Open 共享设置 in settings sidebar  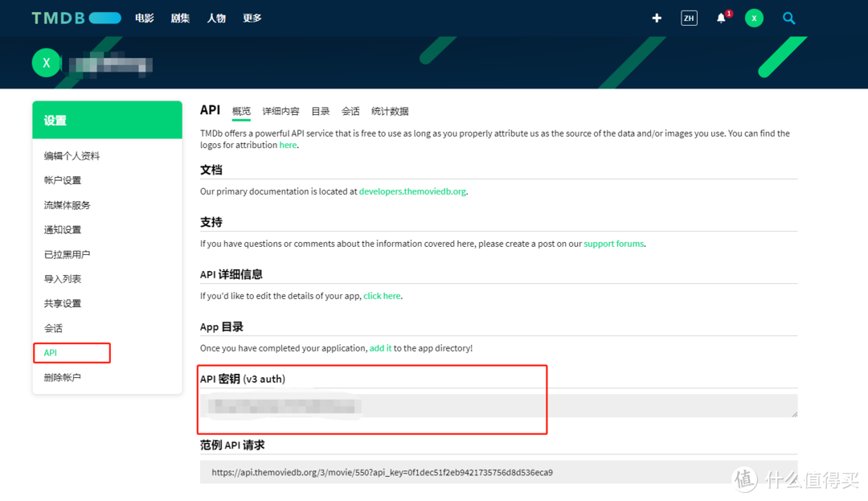coord(63,303)
